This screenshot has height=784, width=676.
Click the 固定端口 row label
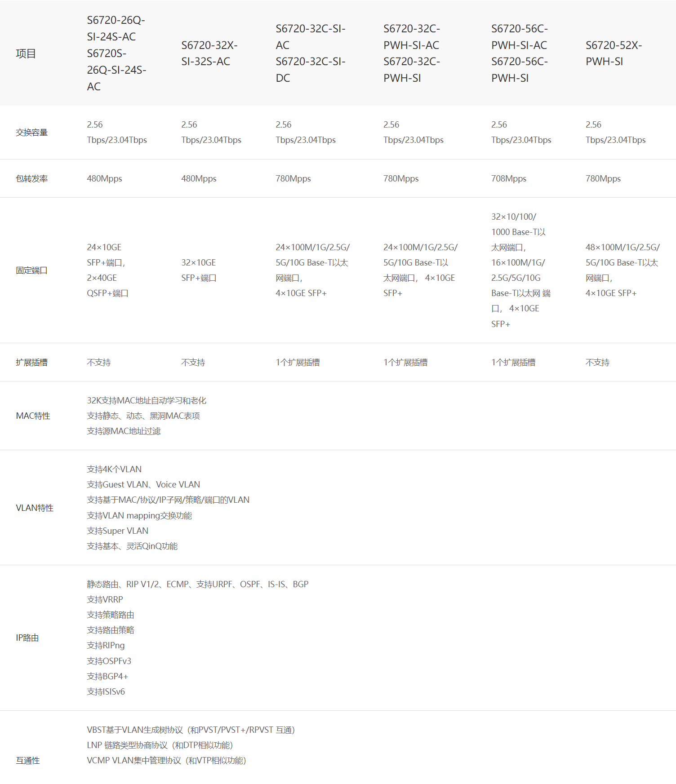tap(31, 270)
